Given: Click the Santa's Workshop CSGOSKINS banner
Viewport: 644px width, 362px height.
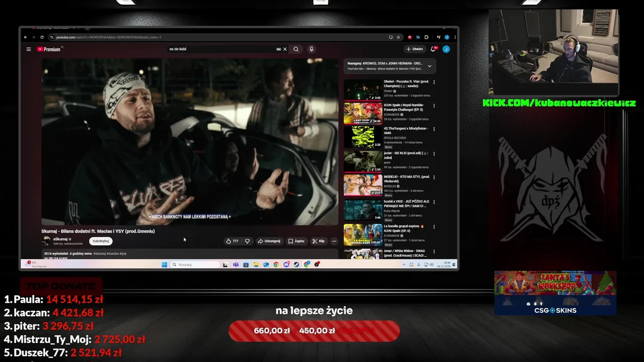Looking at the screenshot, I should [x=555, y=293].
